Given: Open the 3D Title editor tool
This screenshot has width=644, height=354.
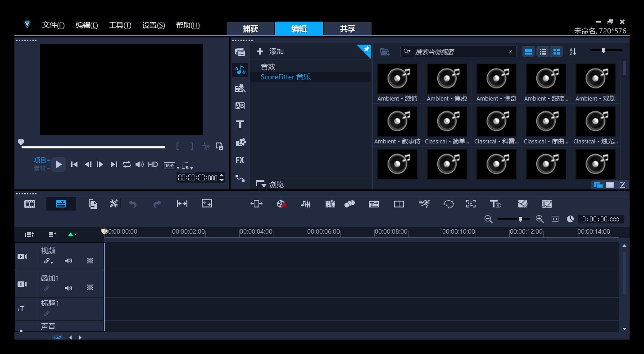Looking at the screenshot, I should 495,204.
